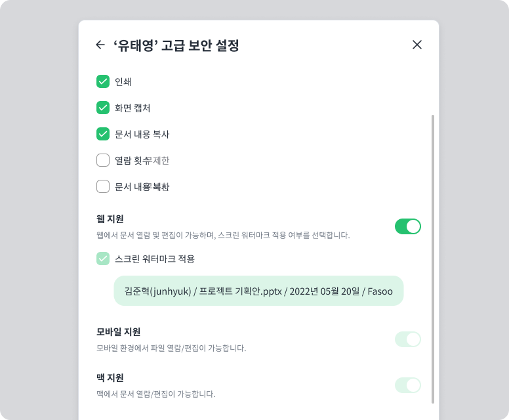The width and height of the screenshot is (509, 420).
Task: Click the 스크린 워터마크 적용 label
Action: click(x=155, y=259)
